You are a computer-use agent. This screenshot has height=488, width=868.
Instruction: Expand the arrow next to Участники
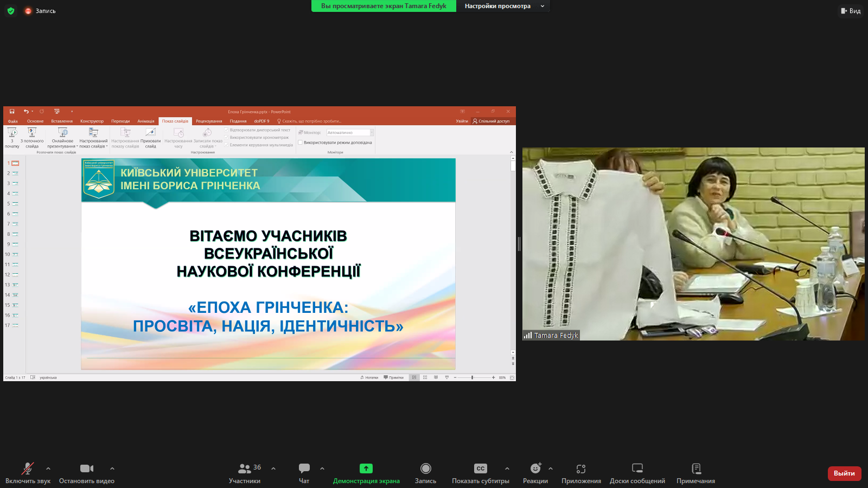[273, 468]
